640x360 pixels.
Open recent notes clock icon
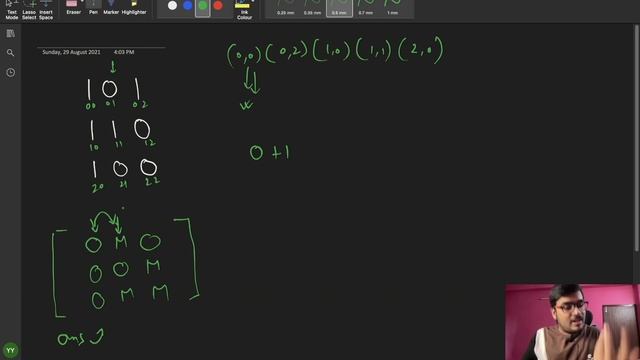11,73
